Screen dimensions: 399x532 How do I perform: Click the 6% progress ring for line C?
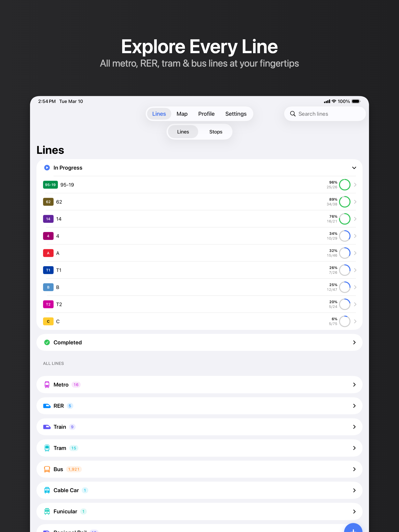pos(345,321)
